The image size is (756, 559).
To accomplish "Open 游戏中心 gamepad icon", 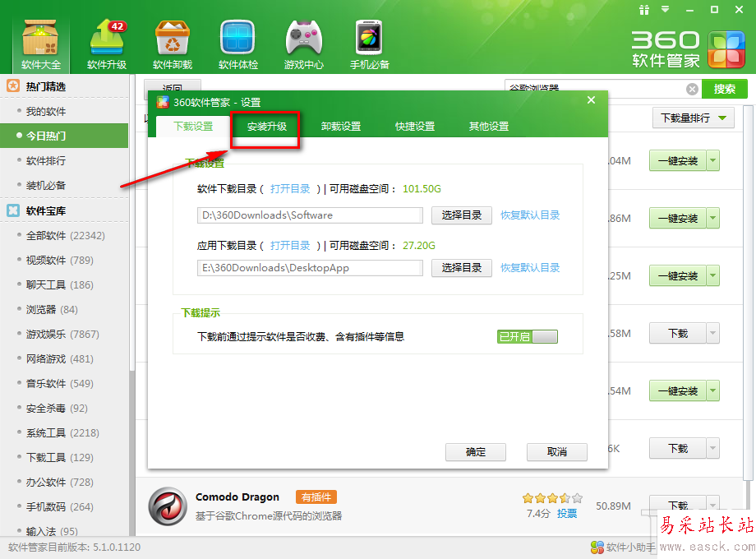I will [x=303, y=41].
